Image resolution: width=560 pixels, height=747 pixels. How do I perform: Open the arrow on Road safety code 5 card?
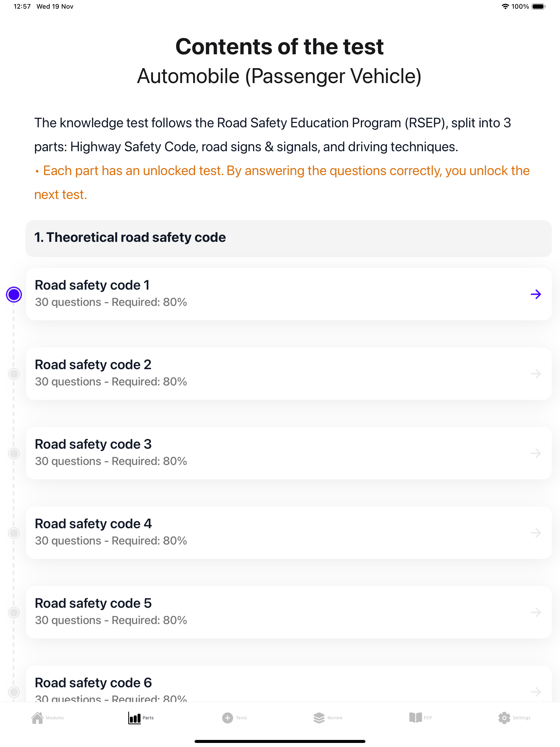tap(536, 613)
